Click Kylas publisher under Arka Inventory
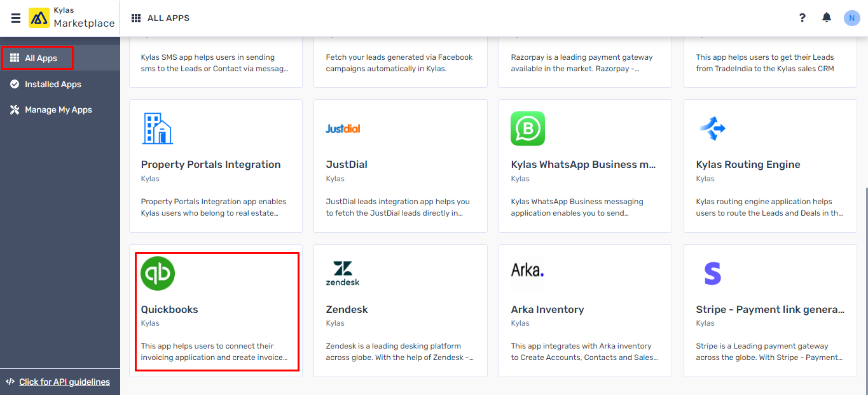 tap(520, 323)
